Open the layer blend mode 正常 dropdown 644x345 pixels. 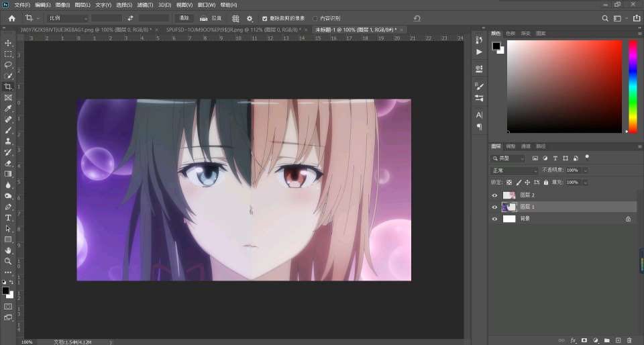(x=515, y=170)
